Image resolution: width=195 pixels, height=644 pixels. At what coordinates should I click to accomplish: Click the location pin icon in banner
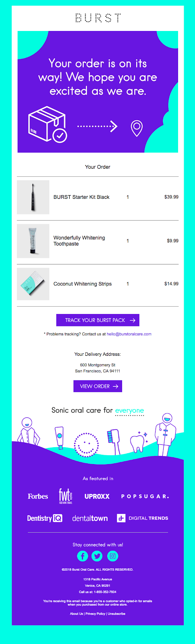137,128
